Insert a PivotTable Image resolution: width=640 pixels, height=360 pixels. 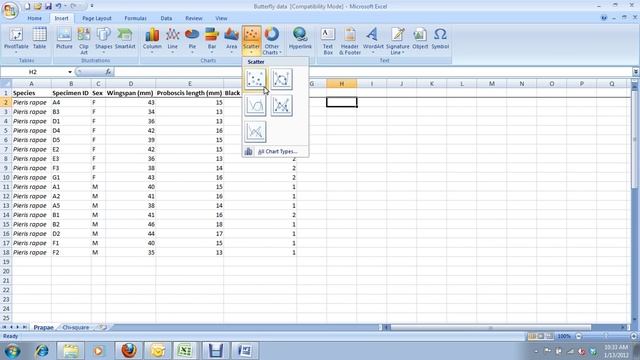pos(16,41)
